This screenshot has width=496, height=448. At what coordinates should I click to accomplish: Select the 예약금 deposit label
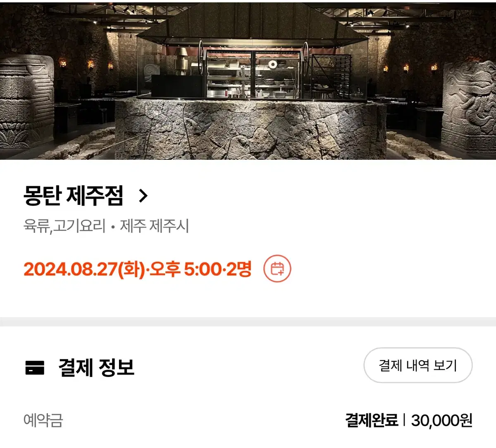pos(43,420)
